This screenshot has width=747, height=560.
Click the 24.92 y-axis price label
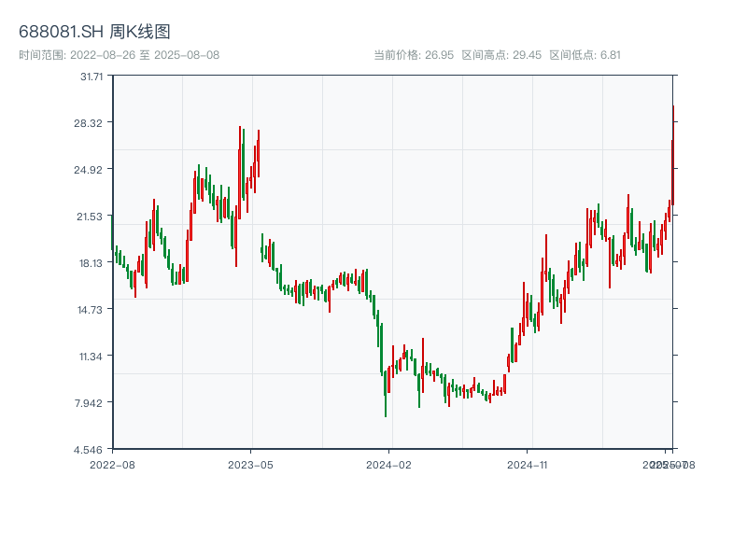tap(91, 170)
